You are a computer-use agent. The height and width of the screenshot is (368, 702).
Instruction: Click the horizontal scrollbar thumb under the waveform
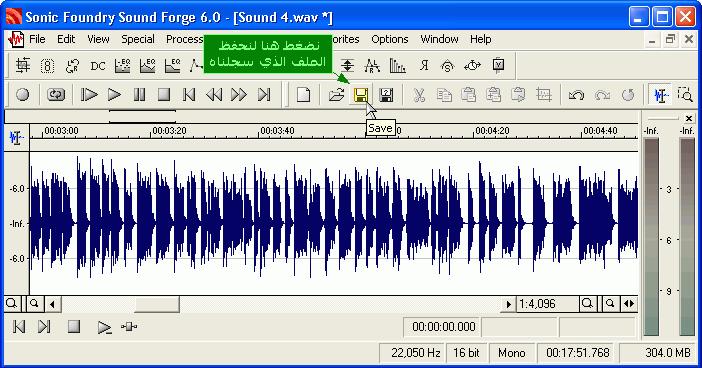[x=157, y=304]
